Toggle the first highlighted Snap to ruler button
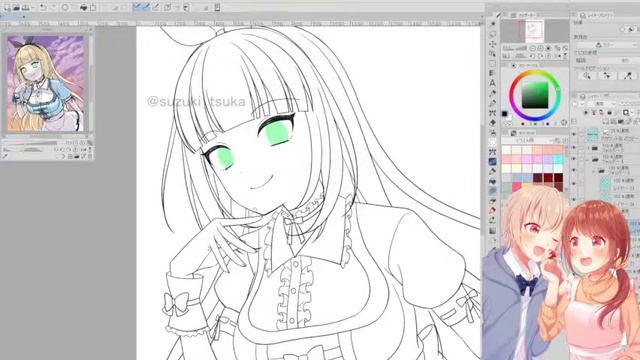 137,7
